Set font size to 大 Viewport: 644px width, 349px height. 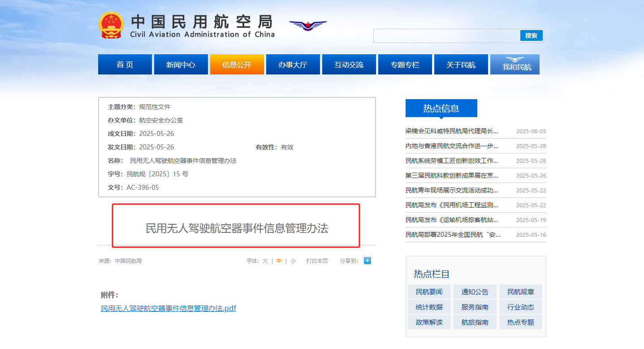point(265,261)
